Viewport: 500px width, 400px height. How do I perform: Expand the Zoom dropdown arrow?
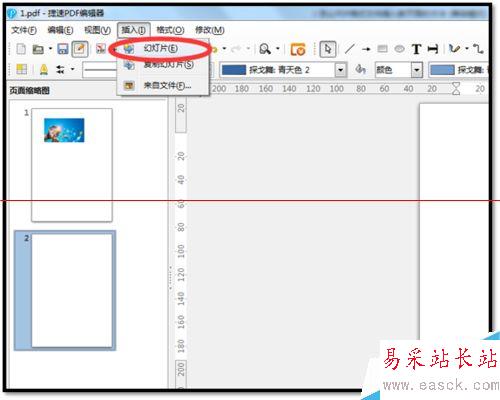click(278, 49)
